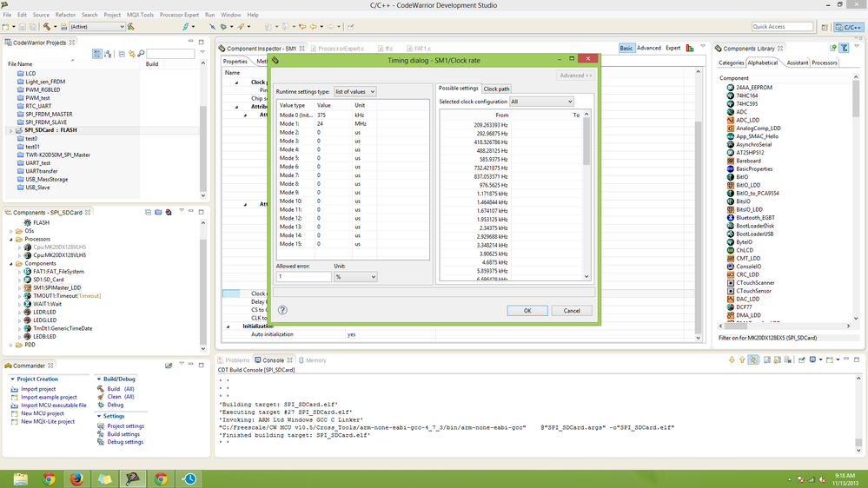Viewport: 868px width, 488px height.
Task: Click the Firefox icon in the taskbar
Action: click(x=76, y=478)
